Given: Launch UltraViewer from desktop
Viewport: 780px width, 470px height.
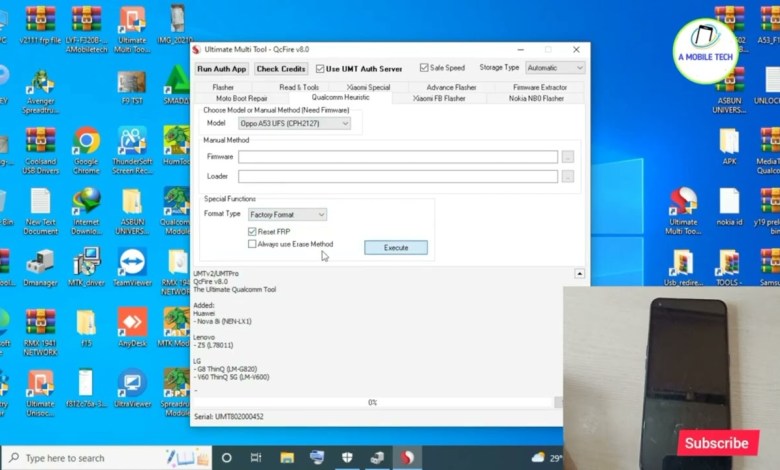Looking at the screenshot, I should coord(132,389).
